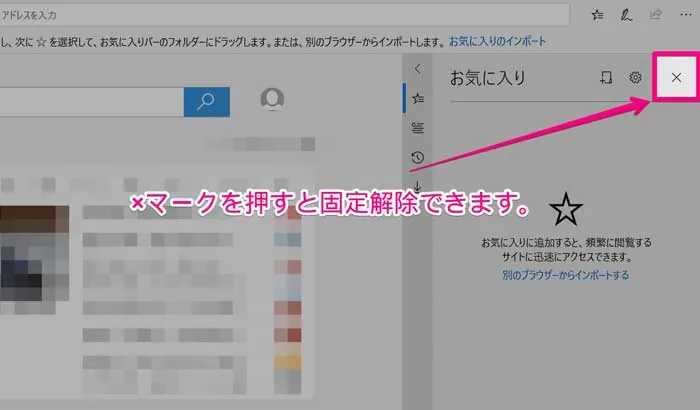Select the Downloads tab in the Hub sidebar
This screenshot has width=700, height=410.
418,185
